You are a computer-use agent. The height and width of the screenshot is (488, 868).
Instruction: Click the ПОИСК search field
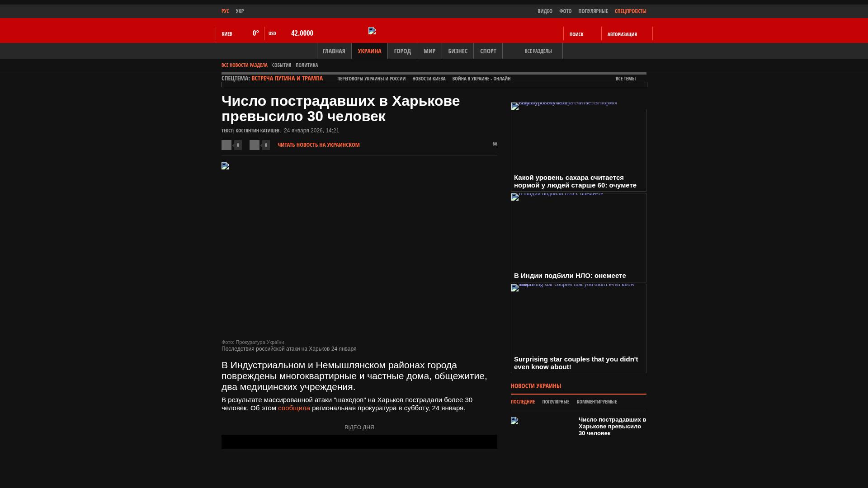point(576,34)
